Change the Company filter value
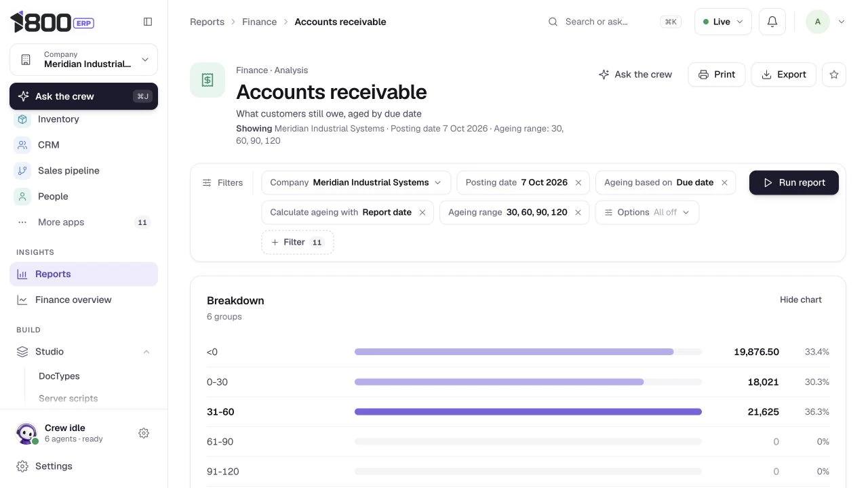This screenshot has width=868, height=488. click(356, 182)
